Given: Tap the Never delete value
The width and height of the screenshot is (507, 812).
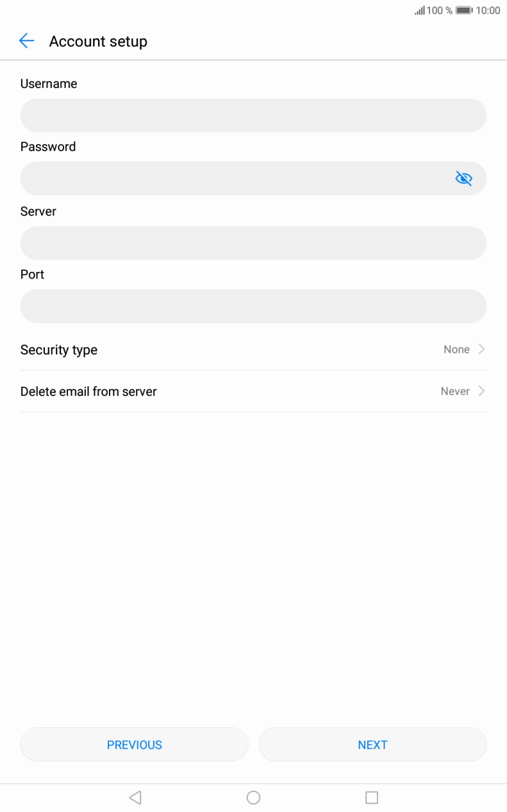Looking at the screenshot, I should (455, 391).
